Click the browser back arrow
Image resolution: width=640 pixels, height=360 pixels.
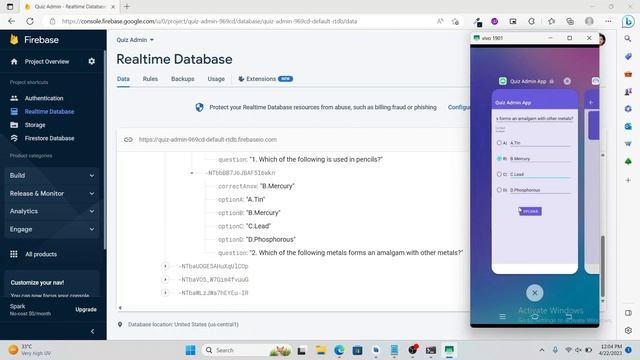pyautogui.click(x=11, y=21)
